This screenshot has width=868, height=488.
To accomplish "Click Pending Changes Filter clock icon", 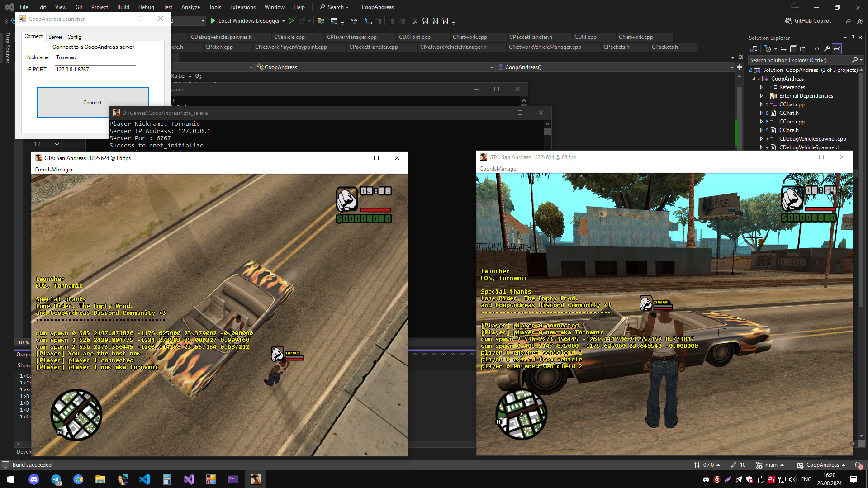I will click(768, 49).
